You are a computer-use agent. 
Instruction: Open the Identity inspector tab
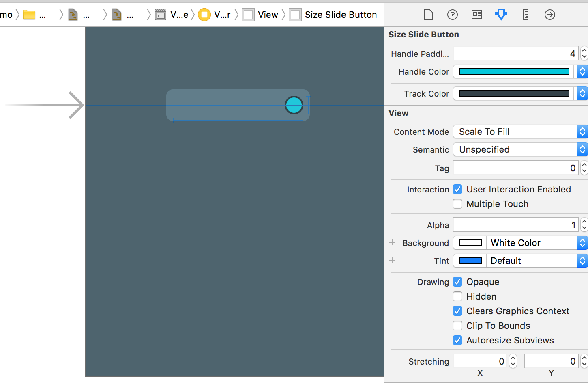pyautogui.click(x=477, y=15)
